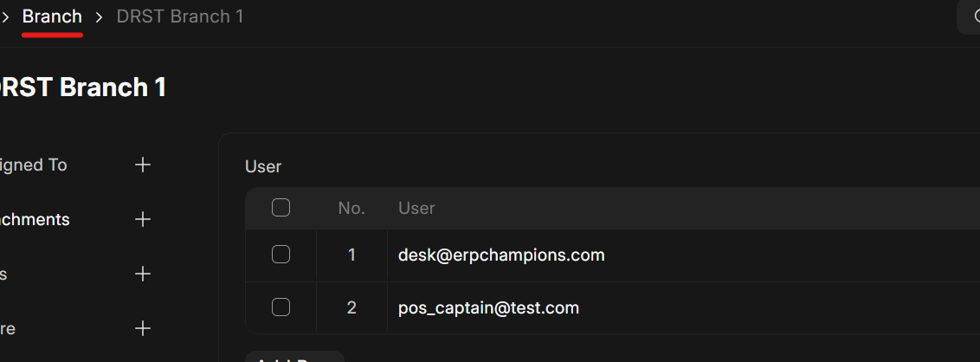Image resolution: width=980 pixels, height=362 pixels.
Task: Click the plus icon beside Assigned To
Action: click(144, 165)
